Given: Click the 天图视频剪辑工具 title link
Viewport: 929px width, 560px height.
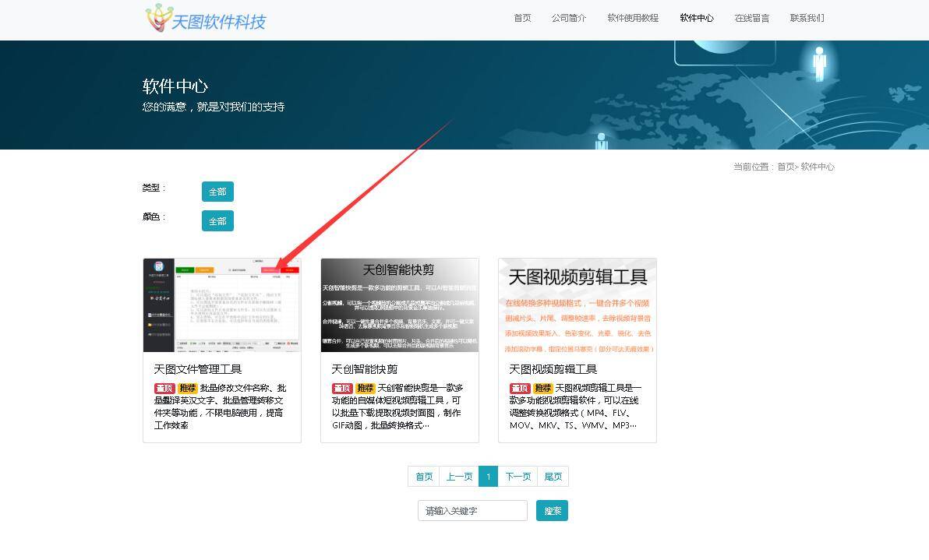Looking at the screenshot, I should point(553,369).
